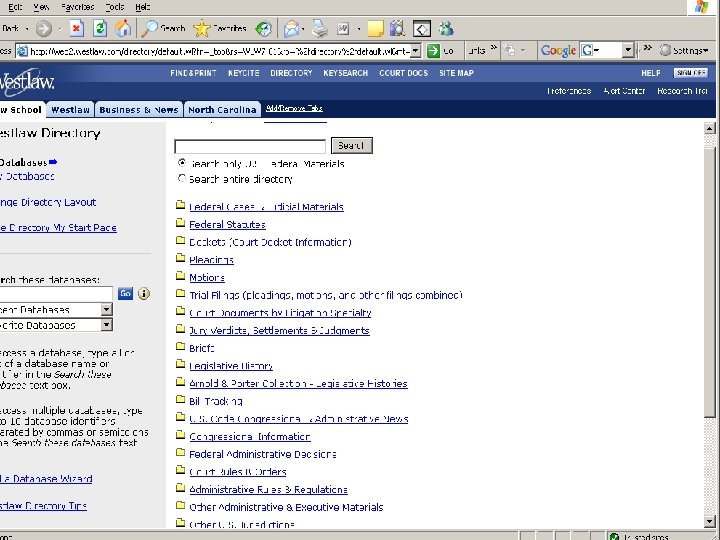The height and width of the screenshot is (540, 720).
Task: Open Federal Statutes link
Action: click(x=227, y=225)
